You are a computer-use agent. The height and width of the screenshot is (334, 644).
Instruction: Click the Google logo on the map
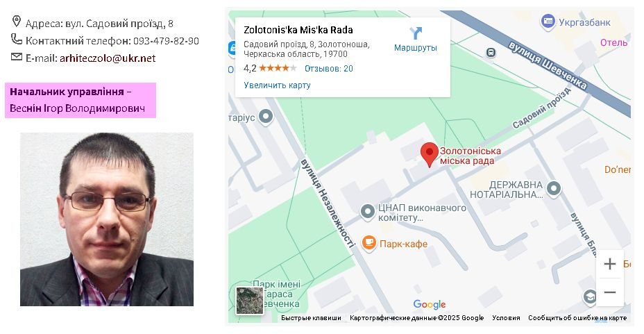point(429,304)
